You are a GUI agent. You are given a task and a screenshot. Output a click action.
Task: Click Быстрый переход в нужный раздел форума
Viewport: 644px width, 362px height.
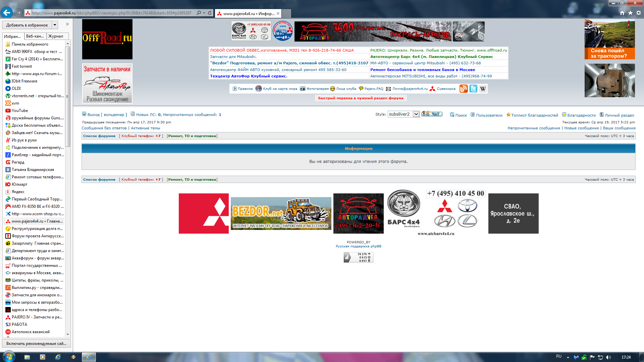pyautogui.click(x=361, y=98)
